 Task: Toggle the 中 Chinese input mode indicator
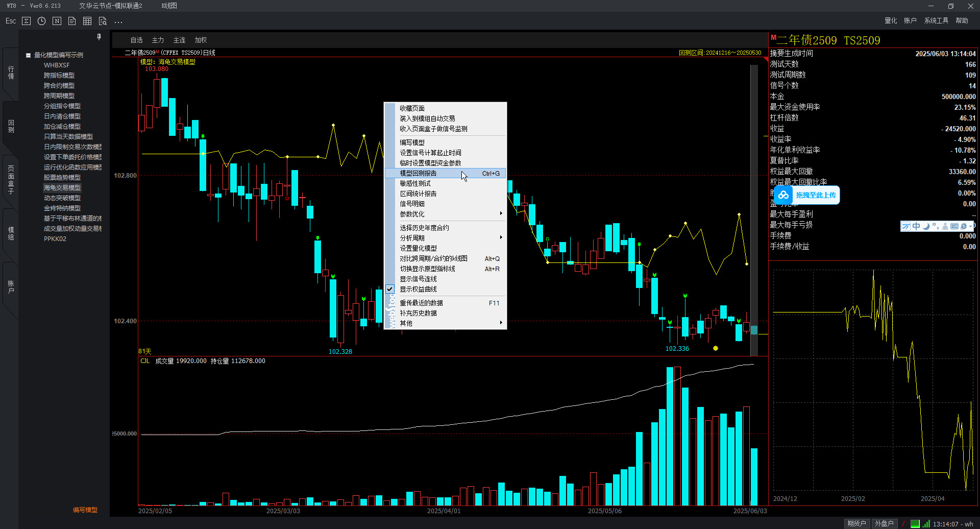[916, 226]
